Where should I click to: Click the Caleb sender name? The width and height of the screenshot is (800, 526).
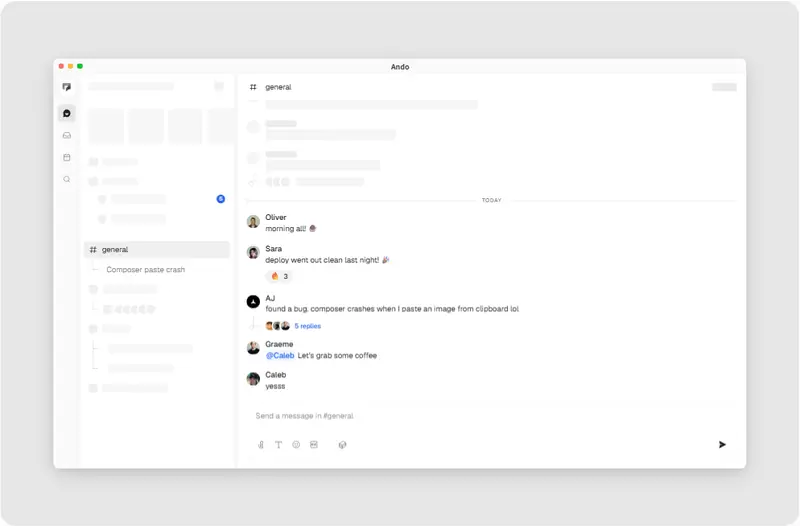[x=276, y=374]
